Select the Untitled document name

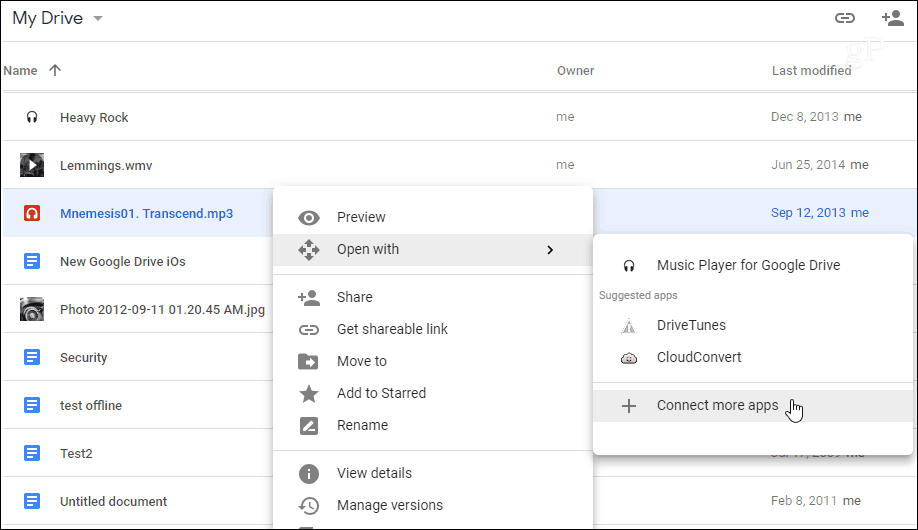point(114,502)
